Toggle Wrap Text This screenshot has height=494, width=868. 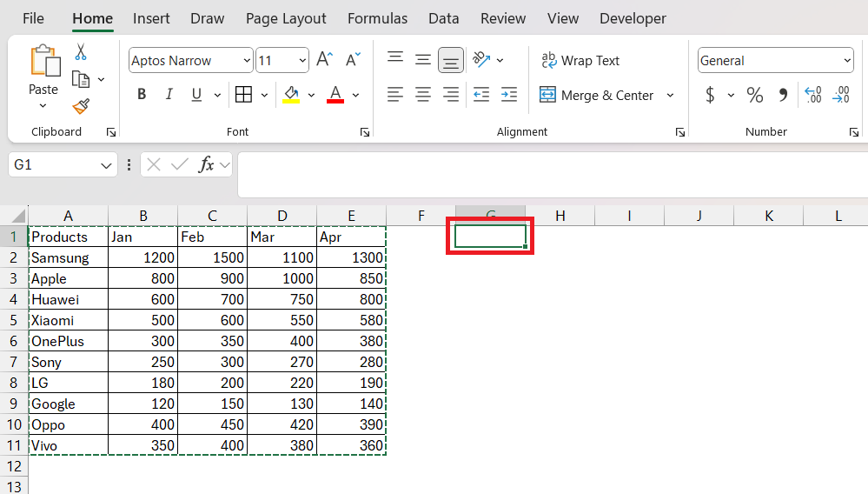click(x=580, y=60)
